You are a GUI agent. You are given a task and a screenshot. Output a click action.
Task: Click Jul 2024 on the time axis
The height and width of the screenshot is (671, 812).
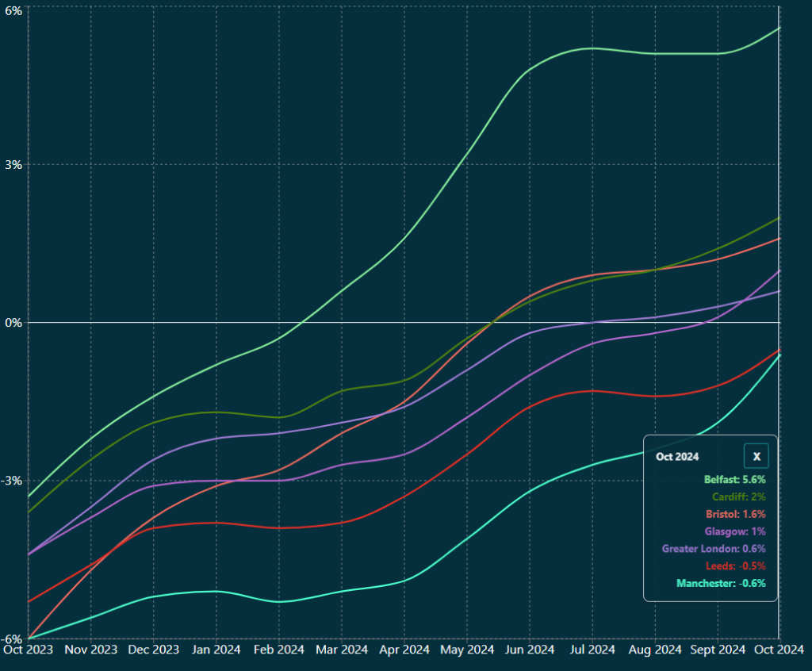pos(592,650)
